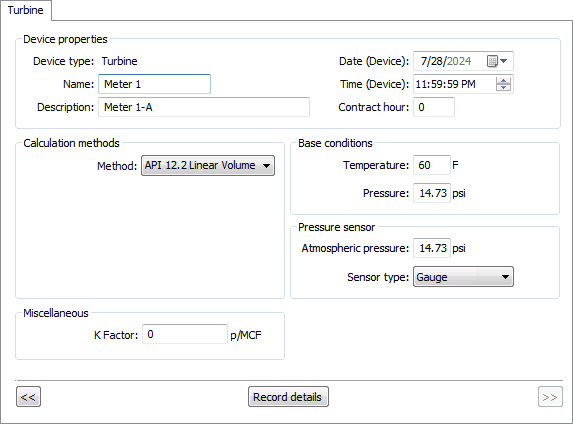This screenshot has height=424, width=573.
Task: Click the Name field containing Meter 1
Action: pos(154,84)
